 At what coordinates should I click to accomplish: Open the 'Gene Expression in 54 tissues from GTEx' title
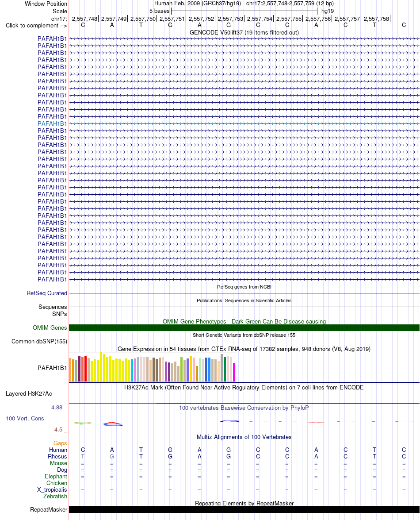[244, 349]
